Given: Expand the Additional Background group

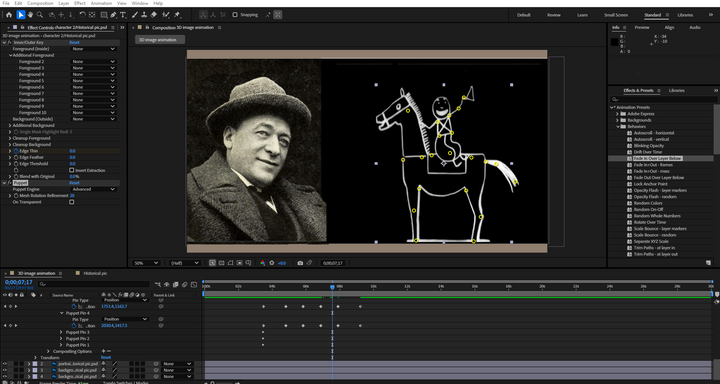Looking at the screenshot, I should click(x=11, y=125).
